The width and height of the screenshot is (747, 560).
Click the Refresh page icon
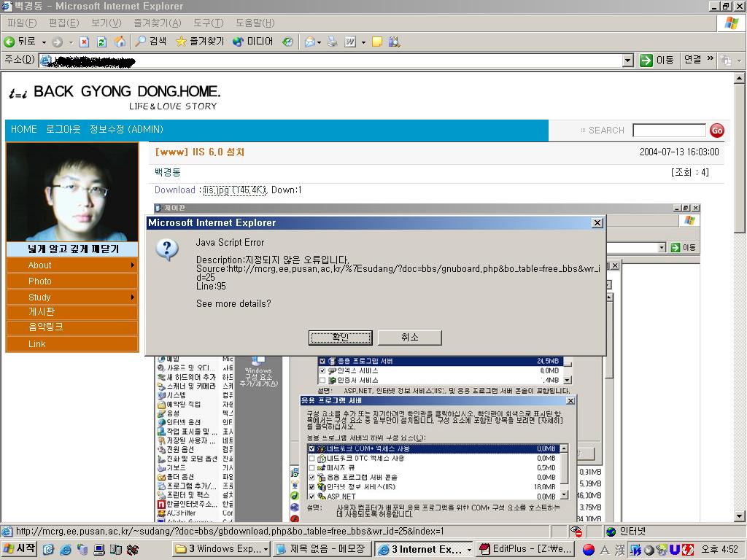click(x=101, y=42)
